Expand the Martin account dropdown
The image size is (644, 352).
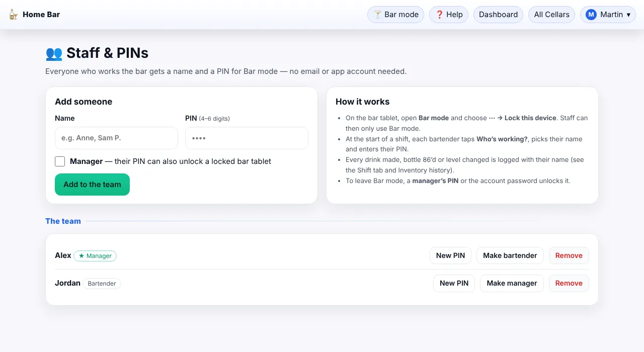608,15
